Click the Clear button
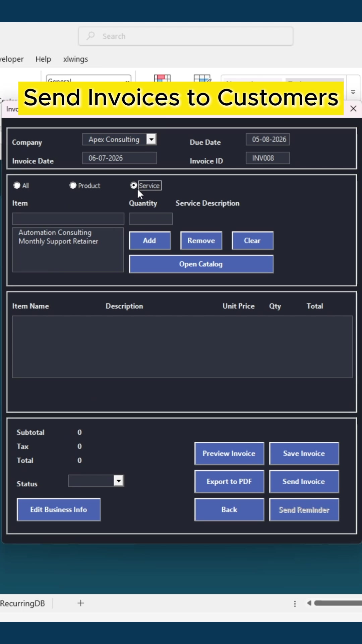 coord(252,240)
